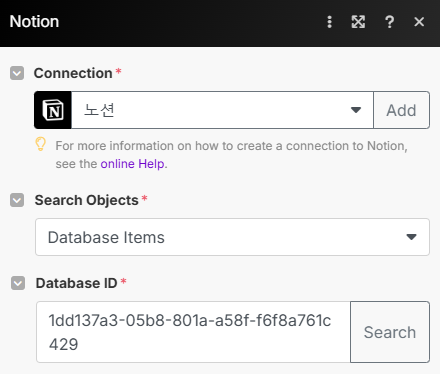Screen dimensions: 440x374
Task: Open the Database Items dropdown
Action: (x=232, y=237)
